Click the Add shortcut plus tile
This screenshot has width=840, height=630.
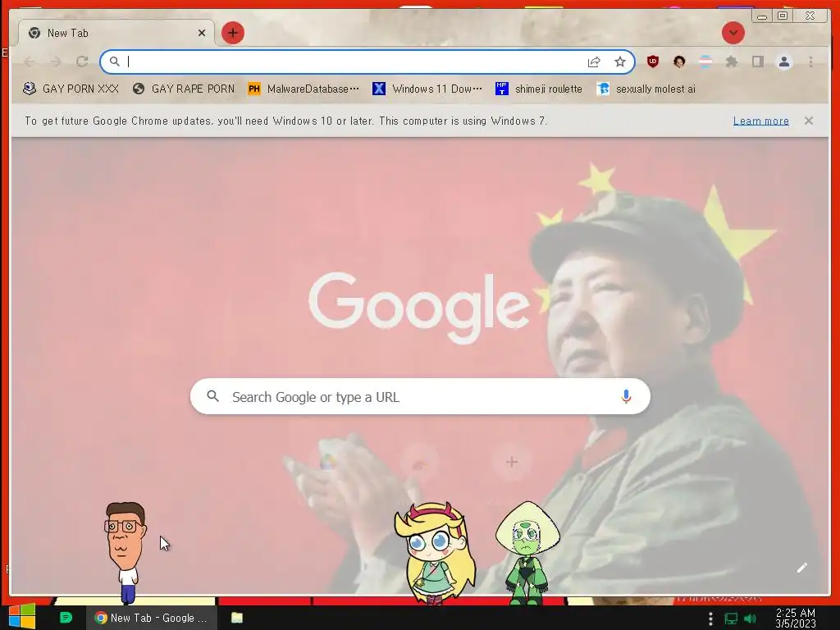(512, 462)
